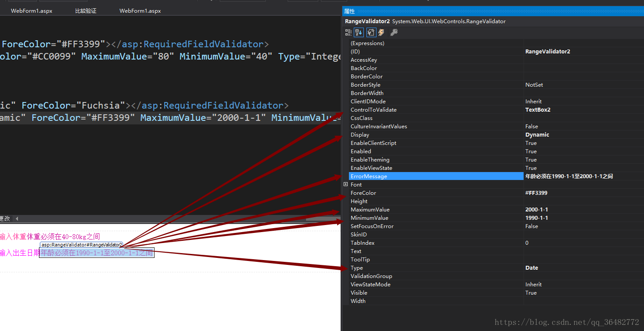Select the EnableViewState property name
Screen dimensions: 644x331
pyautogui.click(x=371, y=168)
